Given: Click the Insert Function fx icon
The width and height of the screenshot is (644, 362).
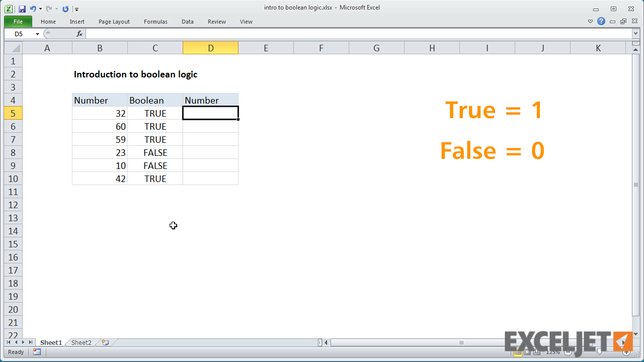Looking at the screenshot, I should [x=79, y=34].
